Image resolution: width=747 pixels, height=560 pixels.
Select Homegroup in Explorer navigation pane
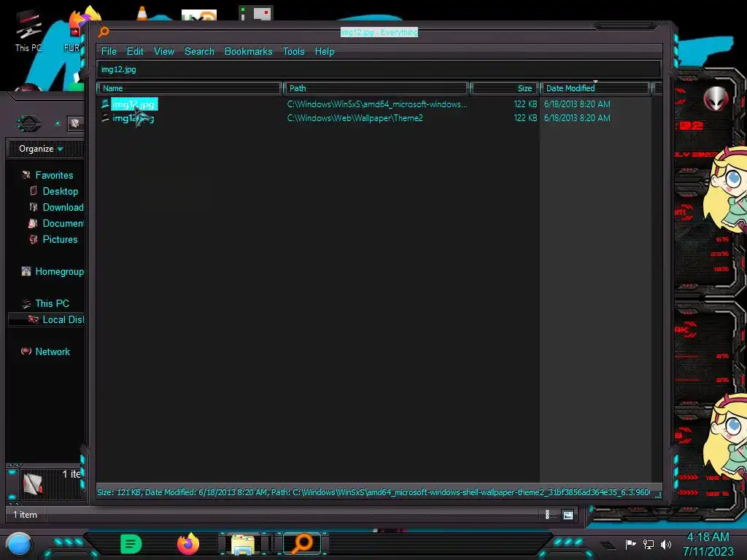[x=59, y=271]
